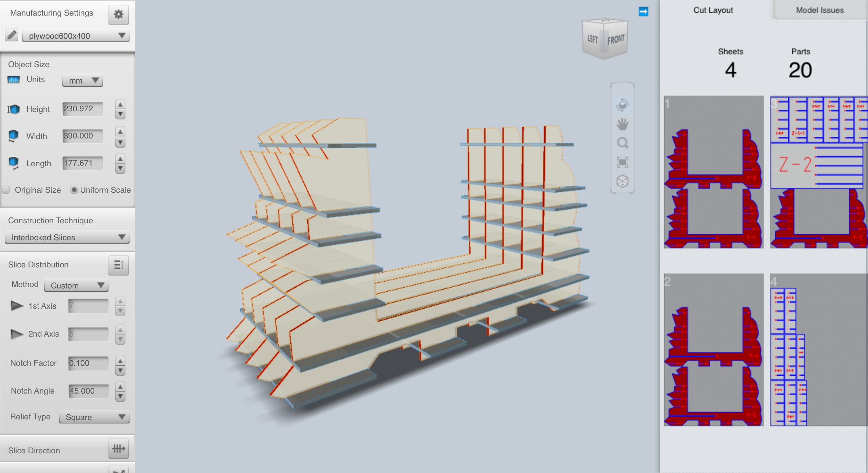Decrease 2nd Axis with down stepper

pos(120,339)
